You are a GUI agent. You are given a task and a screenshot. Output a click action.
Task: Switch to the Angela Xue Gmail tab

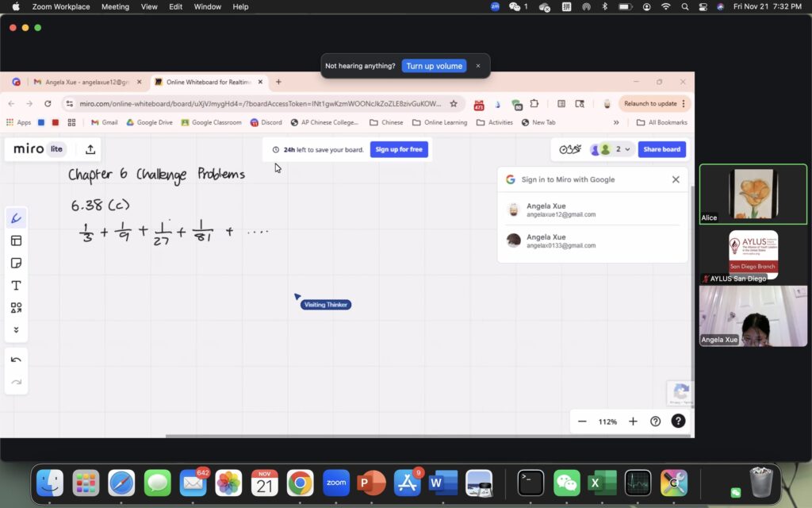pos(86,82)
